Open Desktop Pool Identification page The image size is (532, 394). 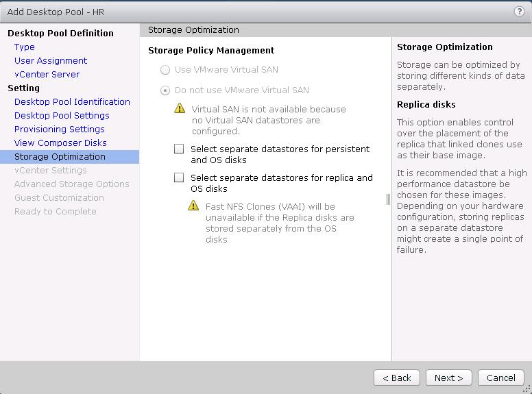(72, 102)
